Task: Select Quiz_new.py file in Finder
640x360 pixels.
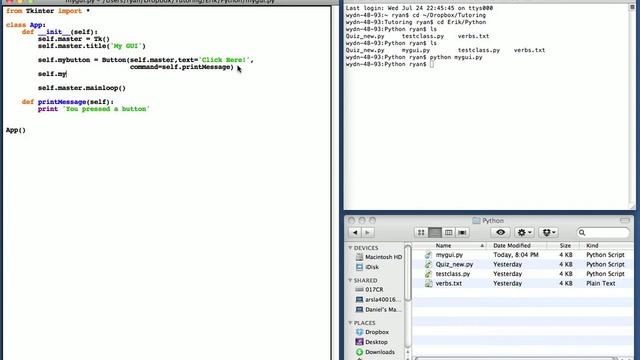Action: pyautogui.click(x=454, y=264)
